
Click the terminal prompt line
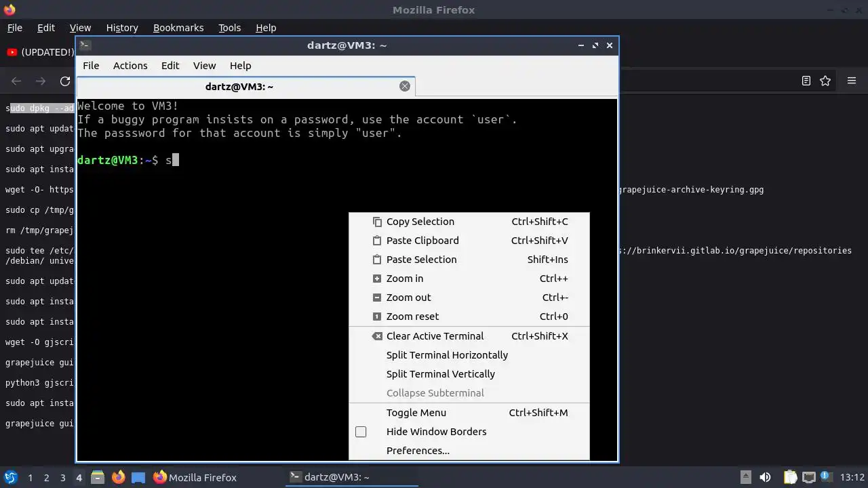click(x=128, y=160)
